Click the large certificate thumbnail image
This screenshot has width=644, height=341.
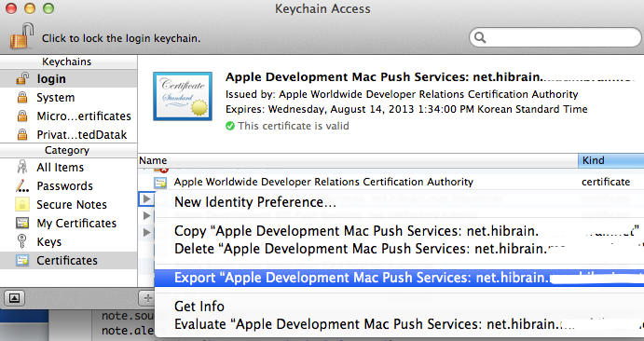click(183, 96)
